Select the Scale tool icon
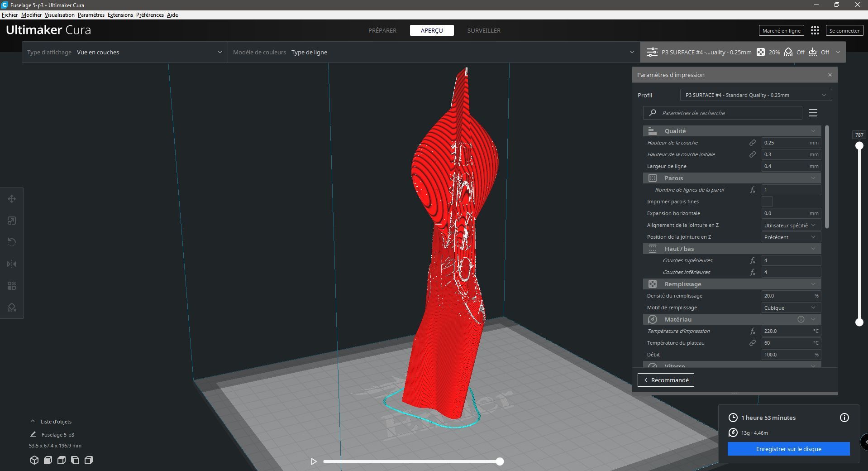 coord(12,221)
